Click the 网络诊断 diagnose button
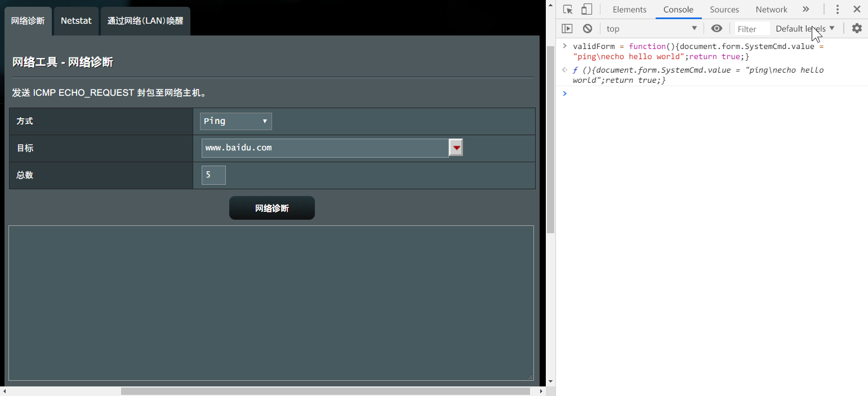The width and height of the screenshot is (868, 396). click(x=271, y=208)
